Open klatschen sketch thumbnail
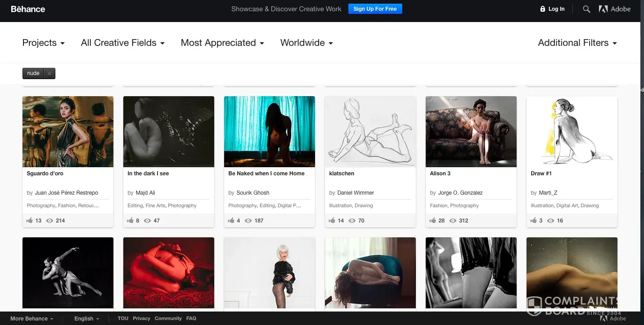This screenshot has width=644, height=325. click(370, 132)
